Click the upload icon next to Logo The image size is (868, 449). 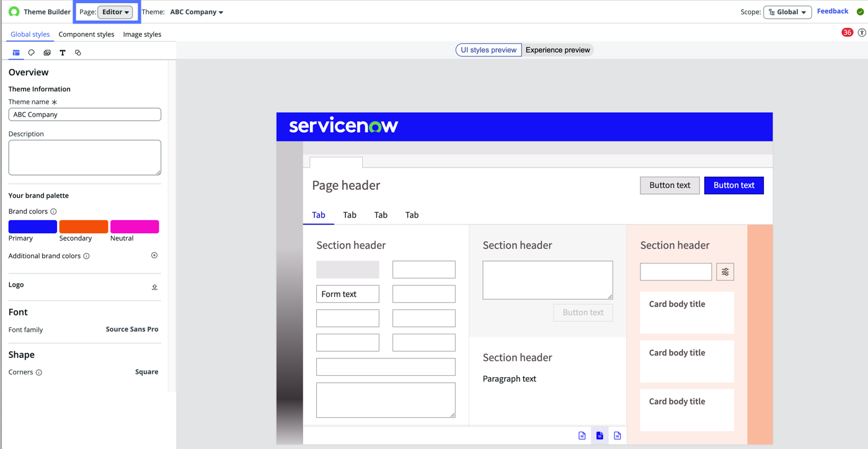[x=154, y=287]
